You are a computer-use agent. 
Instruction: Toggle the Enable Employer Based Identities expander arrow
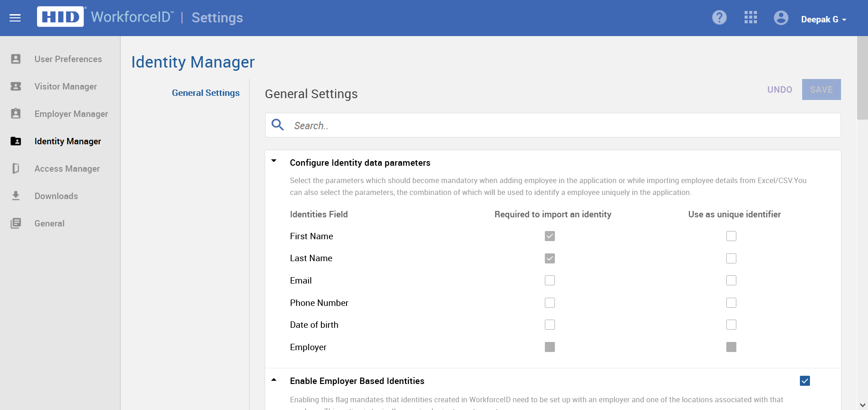pyautogui.click(x=274, y=379)
